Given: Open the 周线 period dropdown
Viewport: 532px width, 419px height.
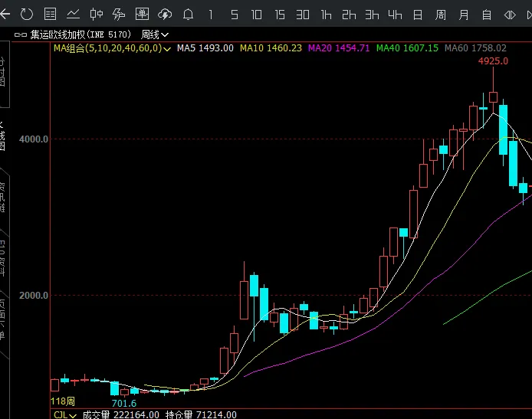Looking at the screenshot, I should [x=155, y=34].
